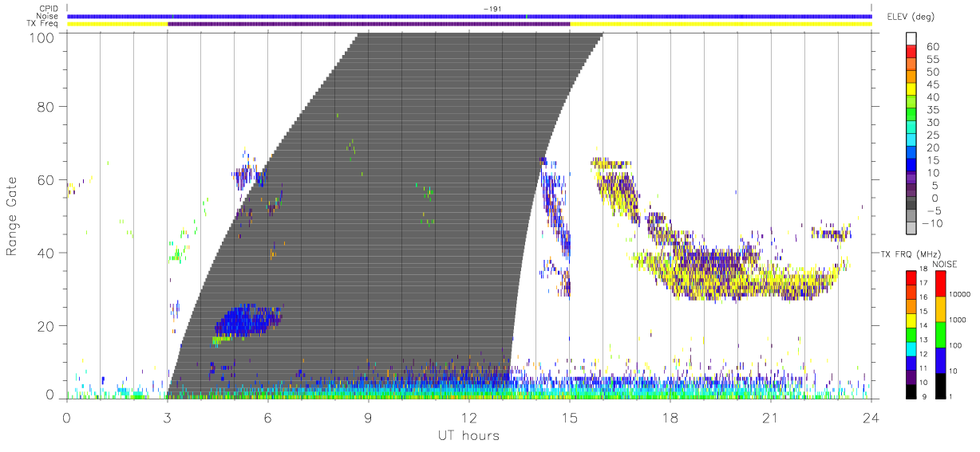980x452 pixels.
Task: Click Range Gate tick label '60'
Action: [x=47, y=180]
